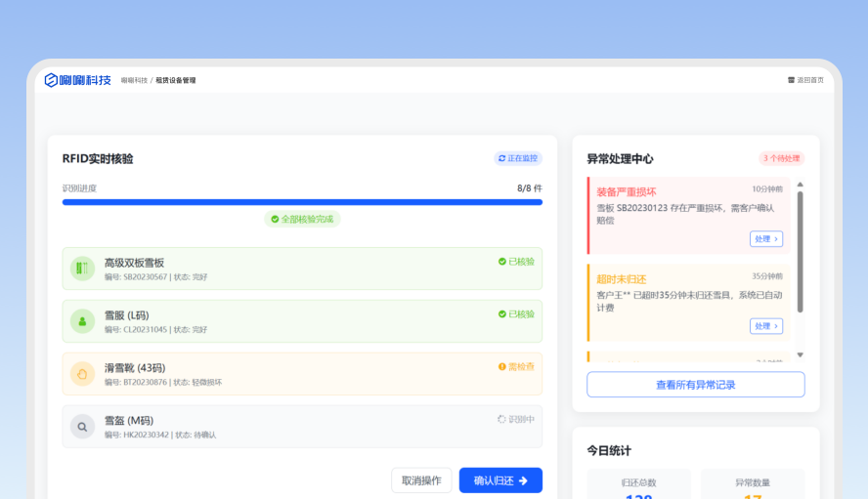Click the 全部核验完成 green badge
Viewport: 868px width, 499px height.
(x=302, y=220)
